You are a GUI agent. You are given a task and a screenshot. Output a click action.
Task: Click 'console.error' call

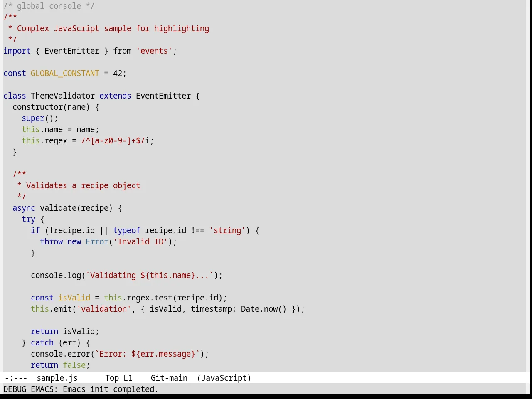(60, 354)
